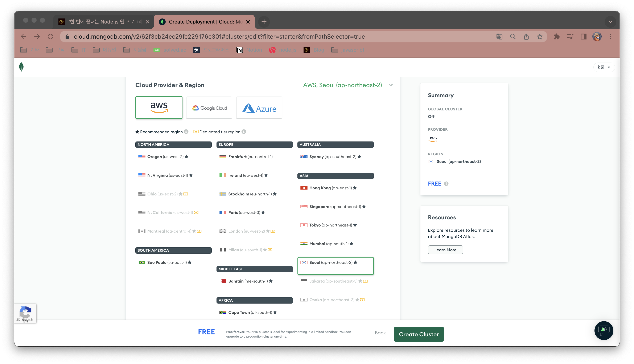This screenshot has height=364, width=634.
Task: Choose Singapore (ap-southeast-1) region
Action: [335, 207]
